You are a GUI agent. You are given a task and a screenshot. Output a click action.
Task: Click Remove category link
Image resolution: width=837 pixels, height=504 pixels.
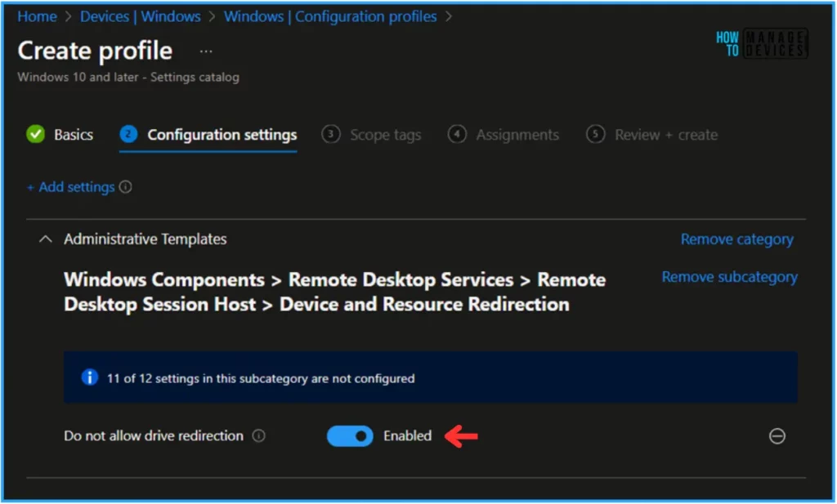coord(736,239)
